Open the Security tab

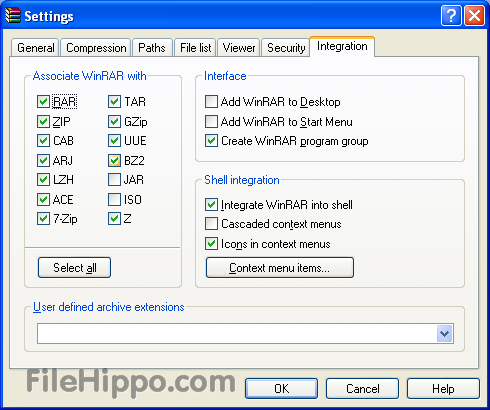286,48
